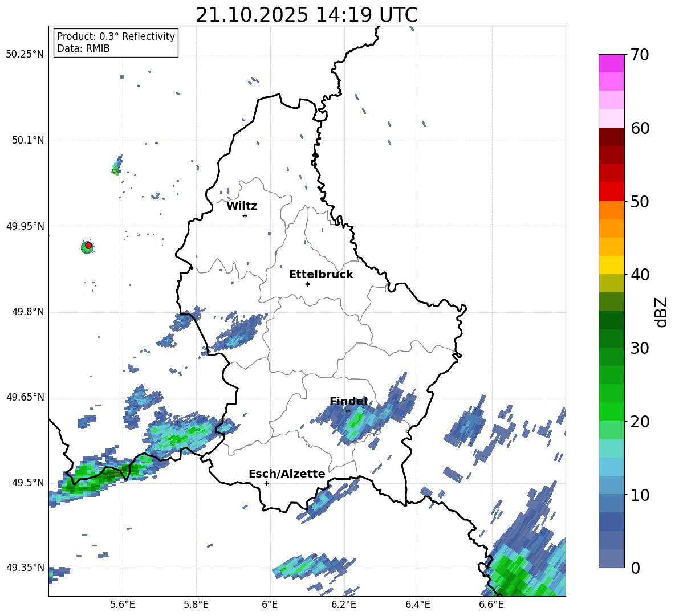This screenshot has width=675, height=616.
Task: Click the 'Product: 0.3° Reflectivity' legend text
Action: [x=116, y=36]
